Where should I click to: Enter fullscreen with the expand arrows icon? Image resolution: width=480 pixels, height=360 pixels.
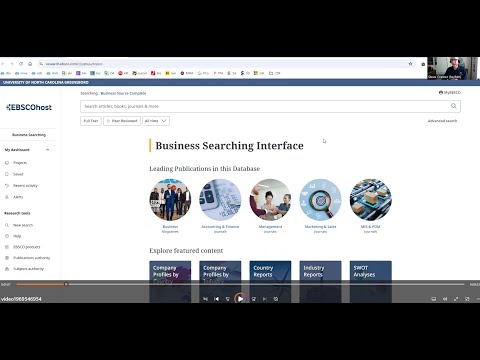(456, 299)
